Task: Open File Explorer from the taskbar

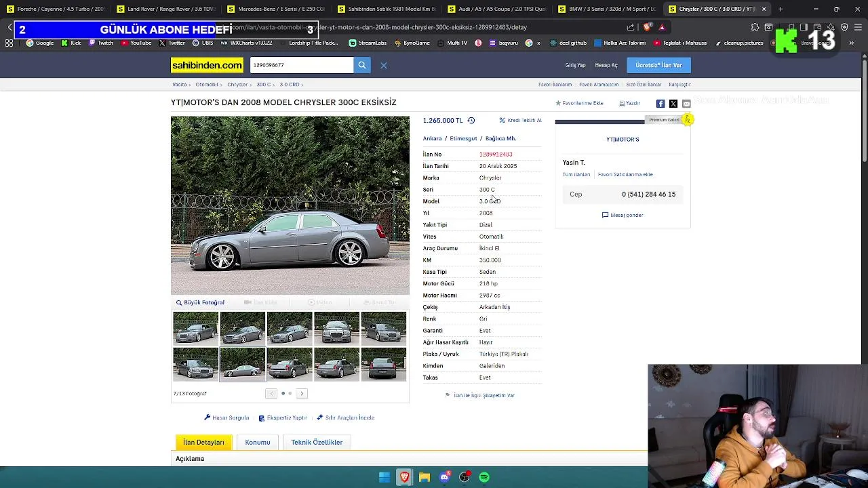Action: tap(425, 477)
